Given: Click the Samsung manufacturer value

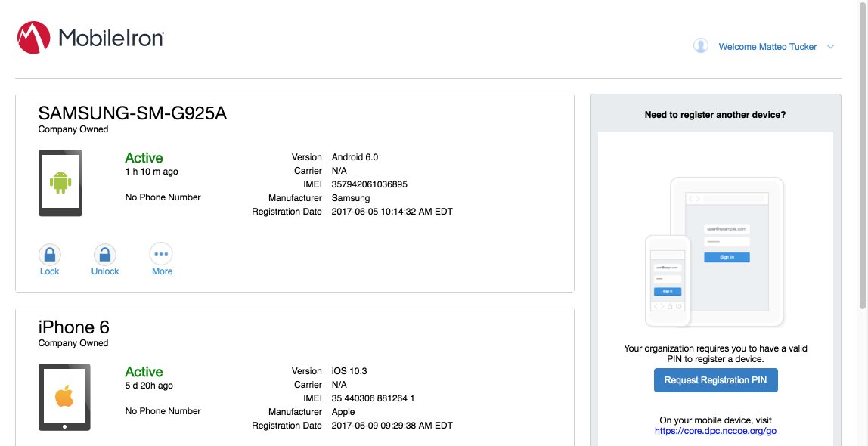Looking at the screenshot, I should (350, 198).
